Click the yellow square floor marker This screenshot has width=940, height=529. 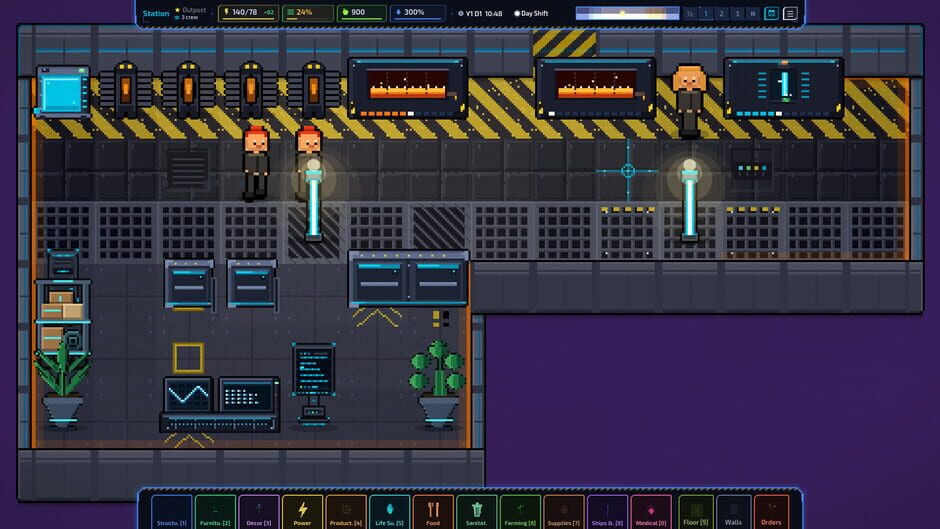click(188, 357)
